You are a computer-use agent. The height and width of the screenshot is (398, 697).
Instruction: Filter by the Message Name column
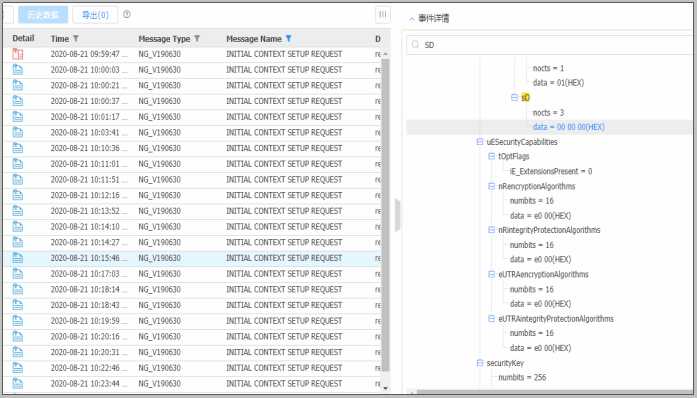click(288, 39)
